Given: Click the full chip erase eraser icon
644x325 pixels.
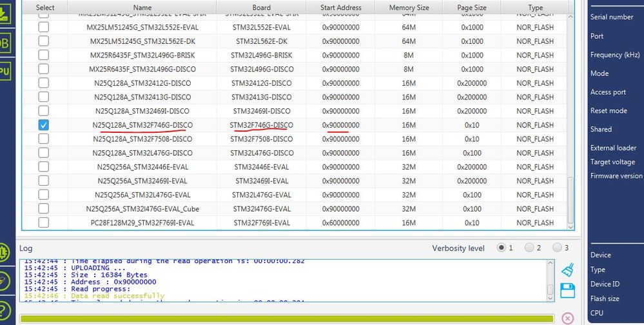Looking at the screenshot, I should (4, 281).
